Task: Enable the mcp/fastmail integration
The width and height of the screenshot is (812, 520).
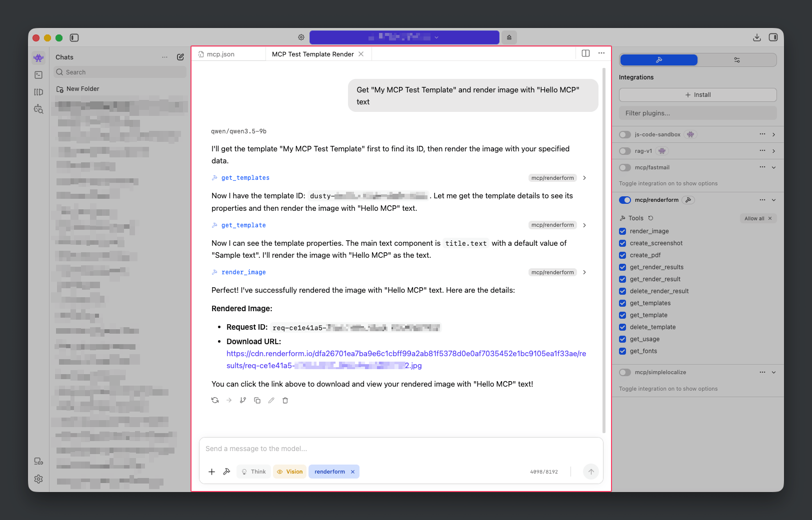Action: 625,167
